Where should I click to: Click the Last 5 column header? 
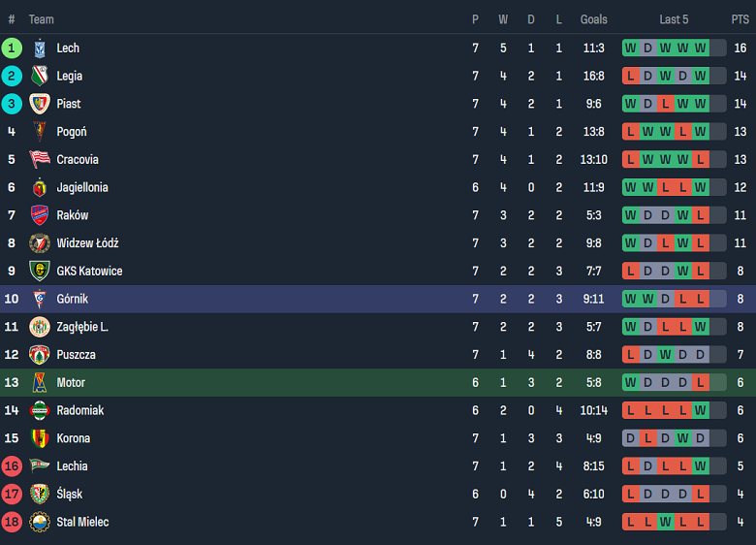(x=674, y=19)
